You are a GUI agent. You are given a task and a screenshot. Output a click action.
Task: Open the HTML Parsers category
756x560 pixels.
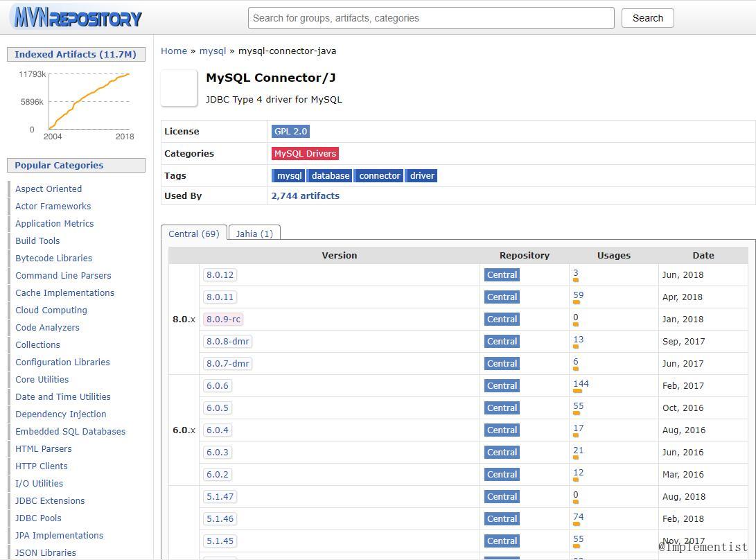click(44, 449)
